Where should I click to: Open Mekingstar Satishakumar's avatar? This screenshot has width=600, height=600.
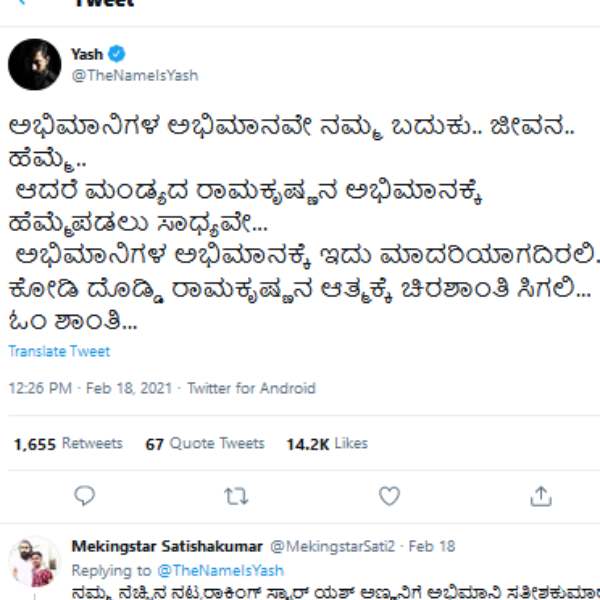point(35,562)
